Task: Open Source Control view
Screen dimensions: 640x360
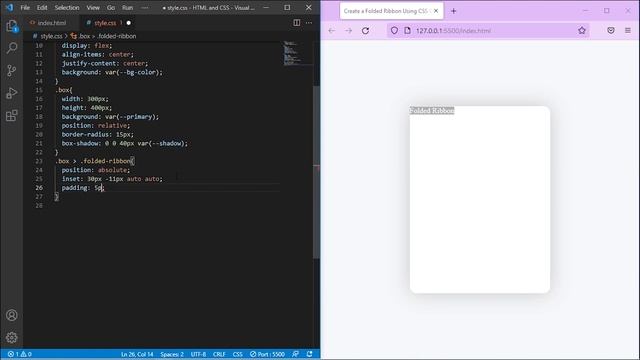Action: pyautogui.click(x=12, y=71)
